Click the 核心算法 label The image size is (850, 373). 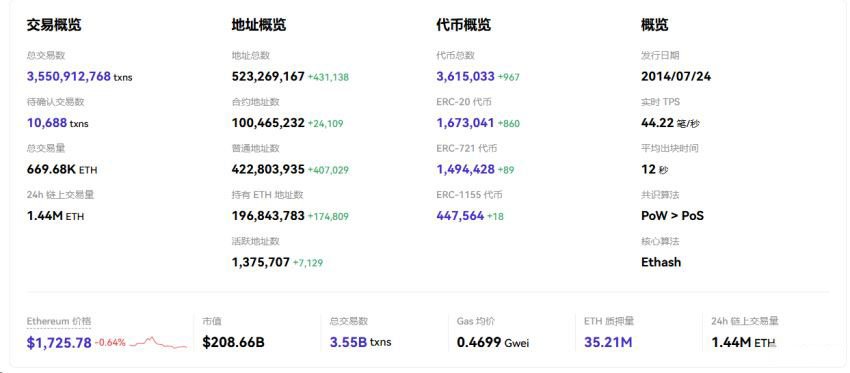tap(660, 242)
